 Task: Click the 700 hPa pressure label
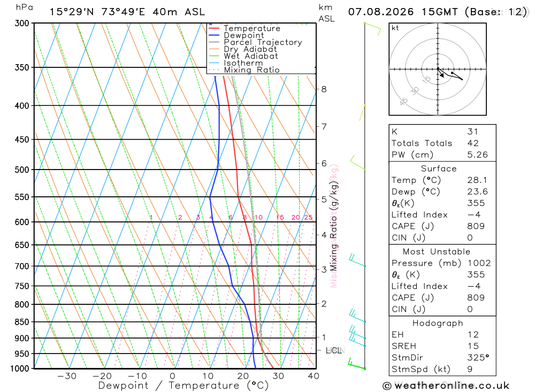(22, 266)
